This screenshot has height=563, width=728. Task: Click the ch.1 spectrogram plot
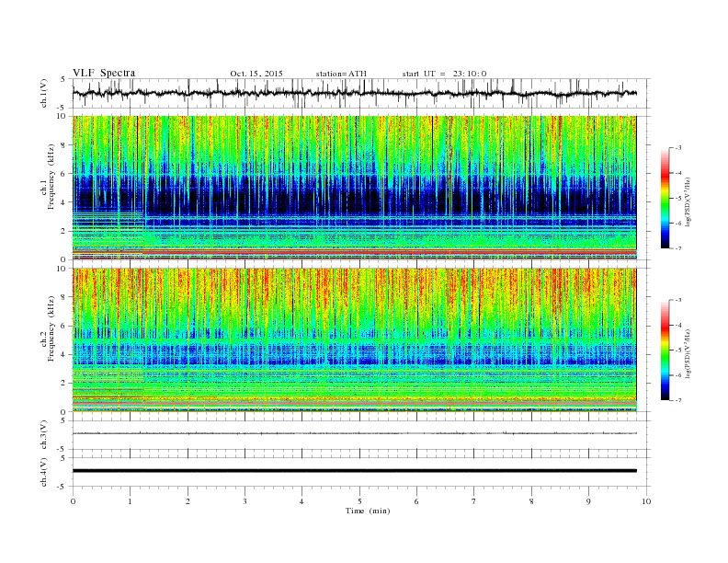click(354, 188)
